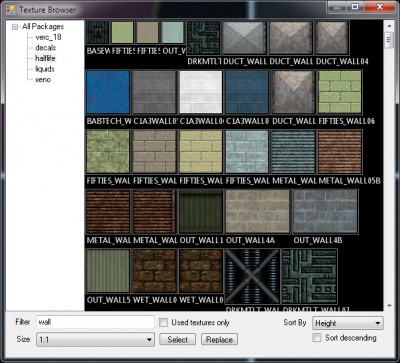Open the Sort By Height dropdown
The width and height of the screenshot is (400, 363).
[348, 323]
